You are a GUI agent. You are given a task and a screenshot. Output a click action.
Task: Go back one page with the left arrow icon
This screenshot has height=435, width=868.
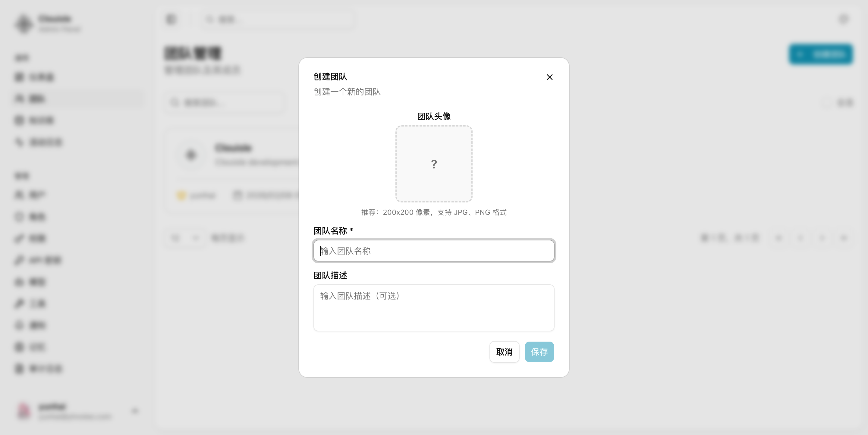(x=800, y=238)
